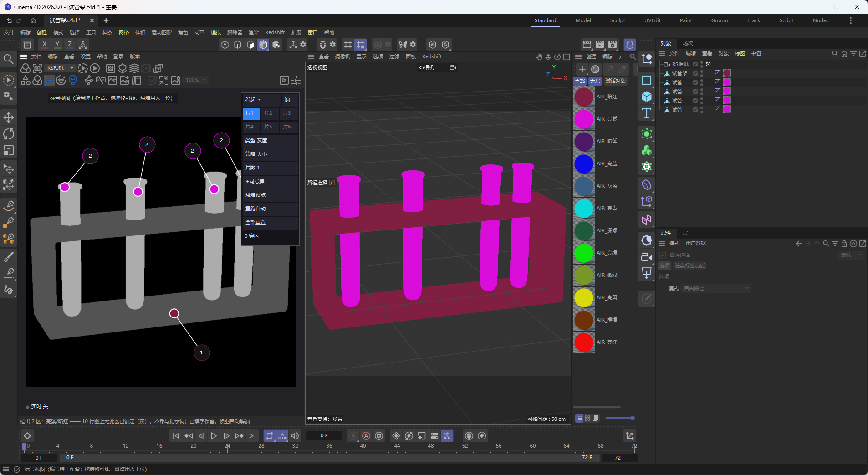Select the Scale tool in left toolbar
The width and height of the screenshot is (868, 475).
click(x=9, y=150)
